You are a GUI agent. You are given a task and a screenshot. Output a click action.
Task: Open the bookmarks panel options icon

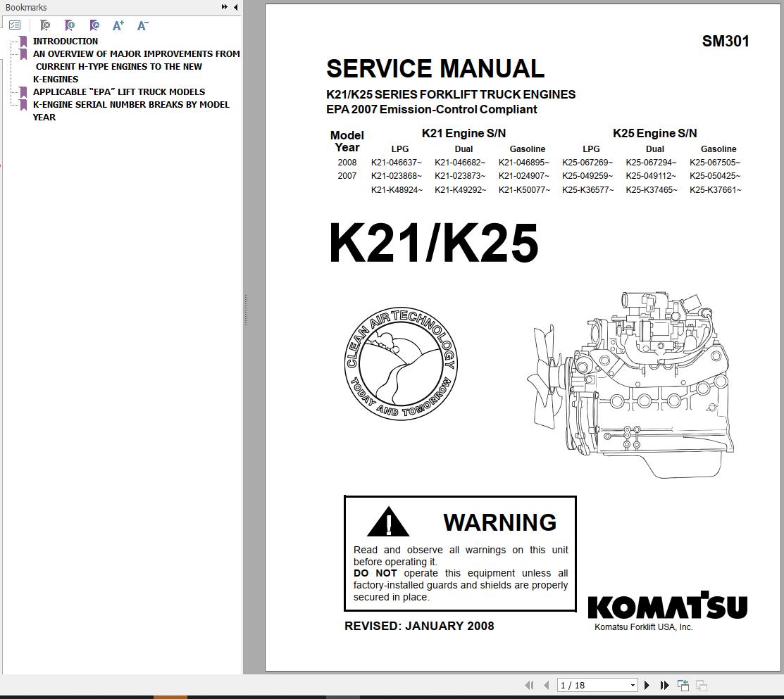[x=15, y=25]
